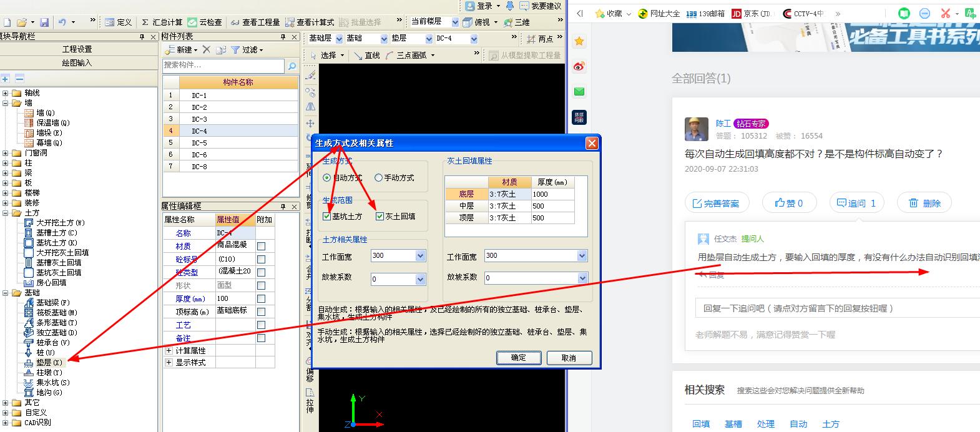Click the Weibo icon in browser sidebar
The image size is (980, 432).
(579, 66)
